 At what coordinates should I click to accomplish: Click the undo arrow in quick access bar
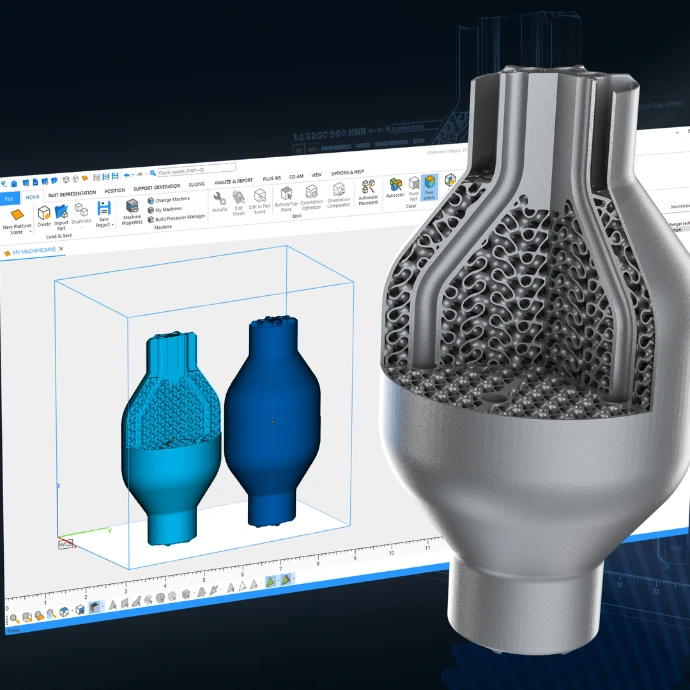[x=127, y=176]
